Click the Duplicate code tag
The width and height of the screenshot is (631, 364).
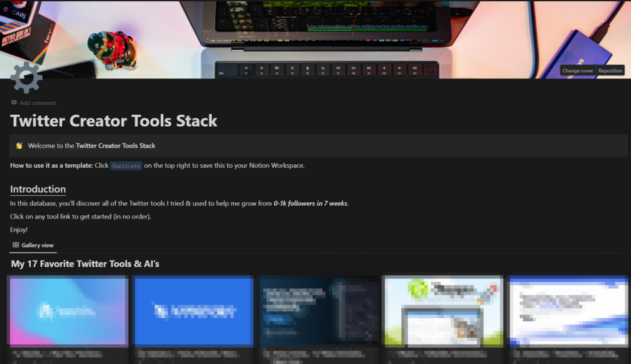pyautogui.click(x=126, y=166)
